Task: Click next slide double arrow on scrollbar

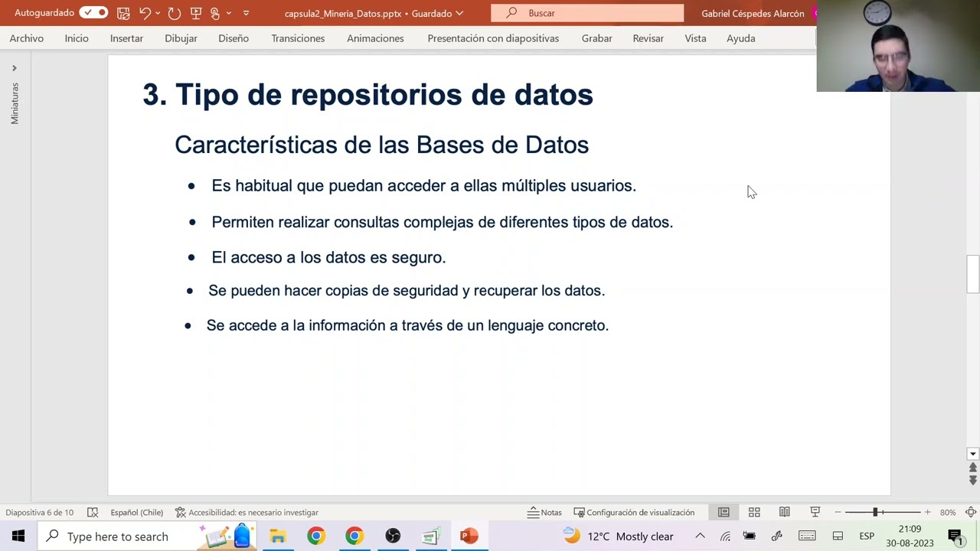Action: click(973, 480)
